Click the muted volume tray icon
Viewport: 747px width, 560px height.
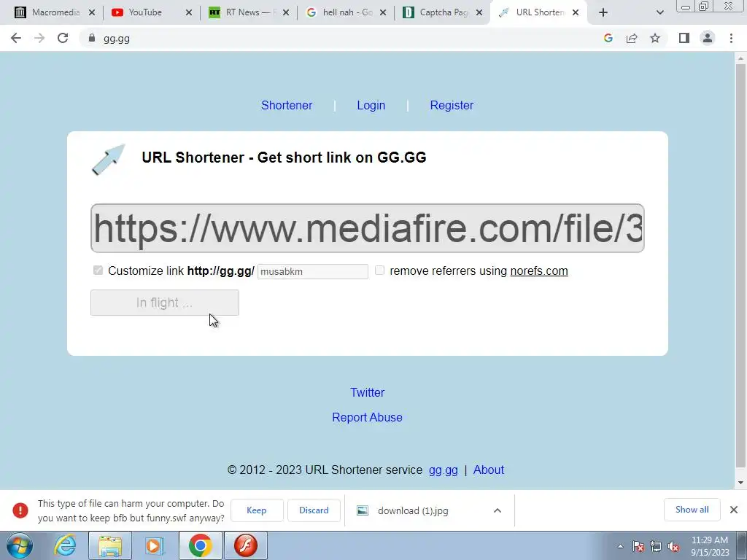(x=673, y=546)
